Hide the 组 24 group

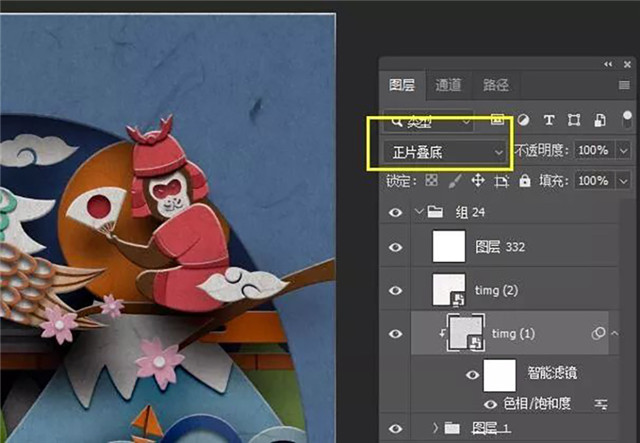[395, 212]
